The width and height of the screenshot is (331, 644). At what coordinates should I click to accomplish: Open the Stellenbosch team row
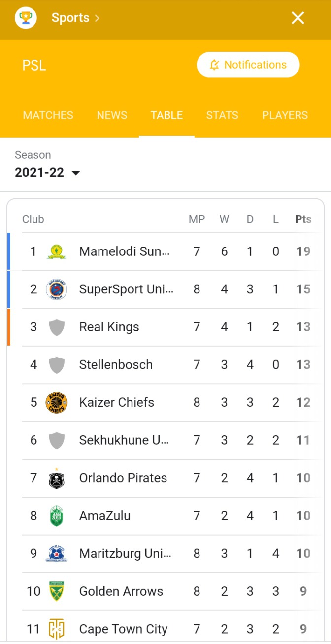click(x=166, y=365)
